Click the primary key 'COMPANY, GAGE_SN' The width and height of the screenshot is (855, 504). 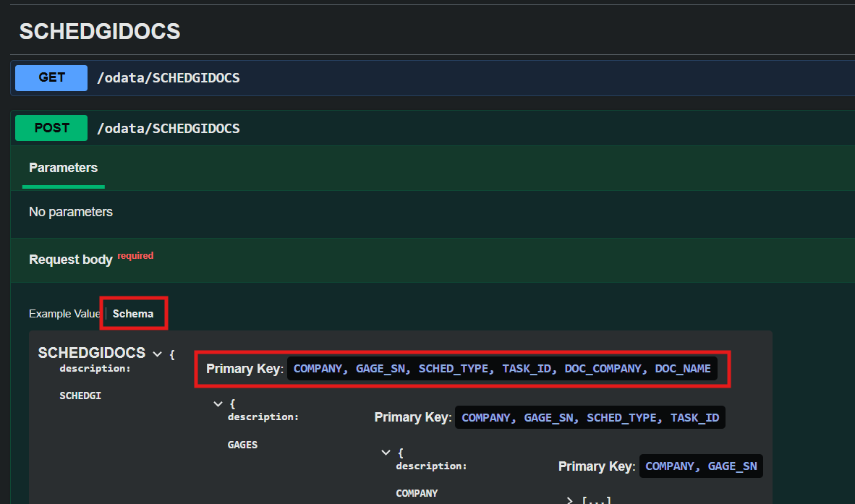pos(701,466)
